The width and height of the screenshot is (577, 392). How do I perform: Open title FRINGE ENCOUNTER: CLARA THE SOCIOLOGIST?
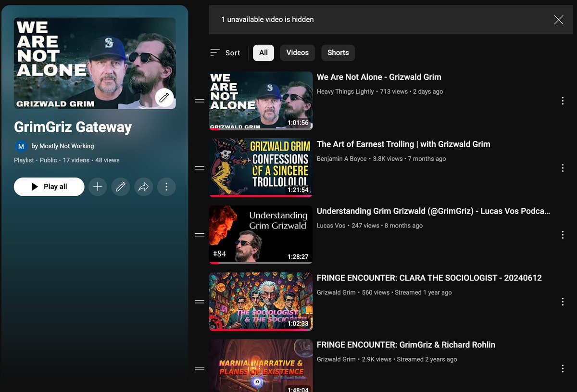[429, 278]
